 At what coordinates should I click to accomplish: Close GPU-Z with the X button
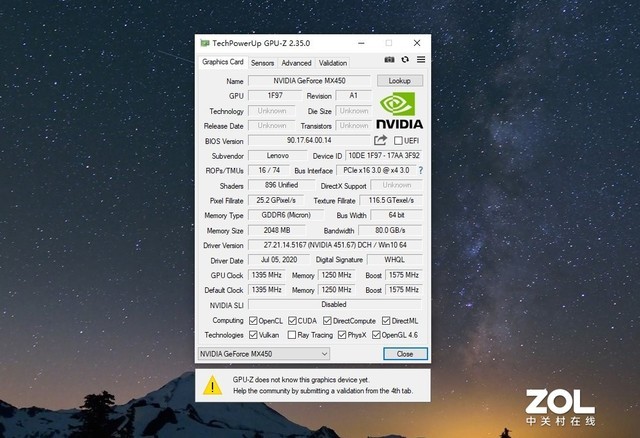coord(417,43)
